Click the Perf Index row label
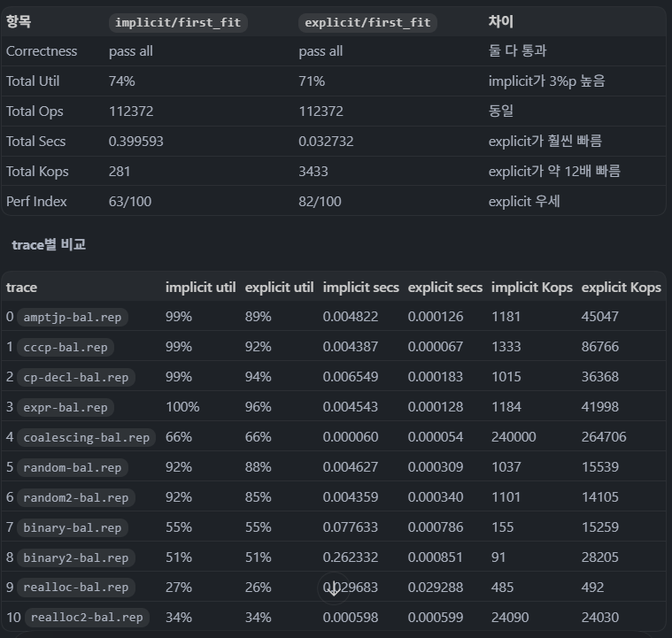 [36, 202]
